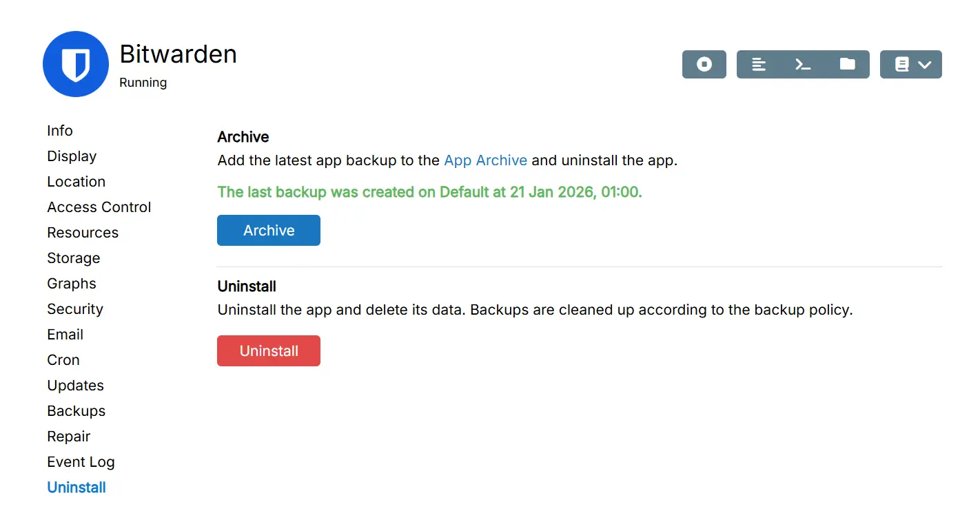Switch to the Location section

(76, 182)
